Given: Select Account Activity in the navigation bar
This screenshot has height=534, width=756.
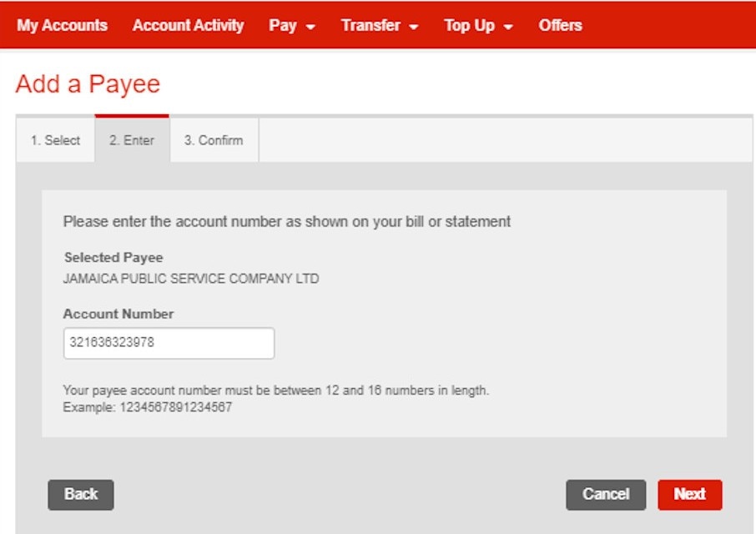Looking at the screenshot, I should point(188,25).
